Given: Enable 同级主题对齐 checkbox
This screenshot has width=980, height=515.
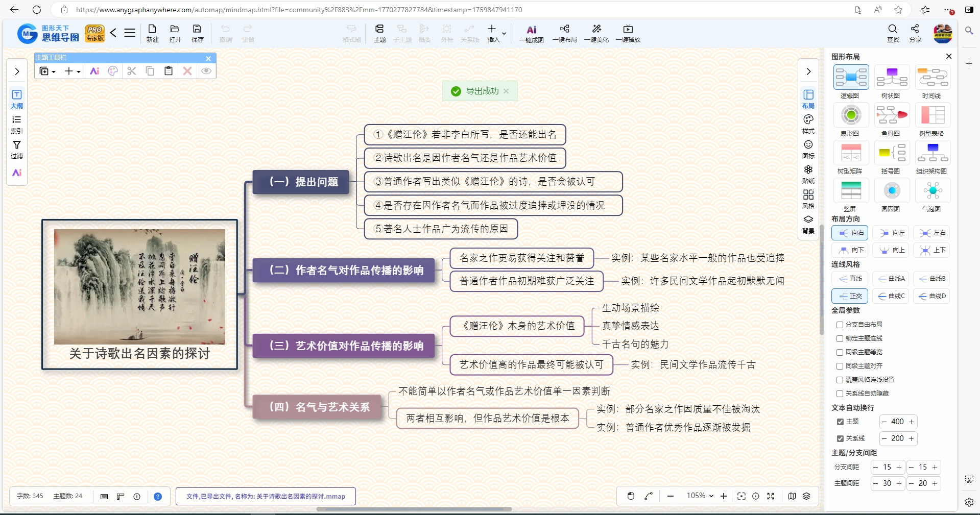Looking at the screenshot, I should pos(840,366).
